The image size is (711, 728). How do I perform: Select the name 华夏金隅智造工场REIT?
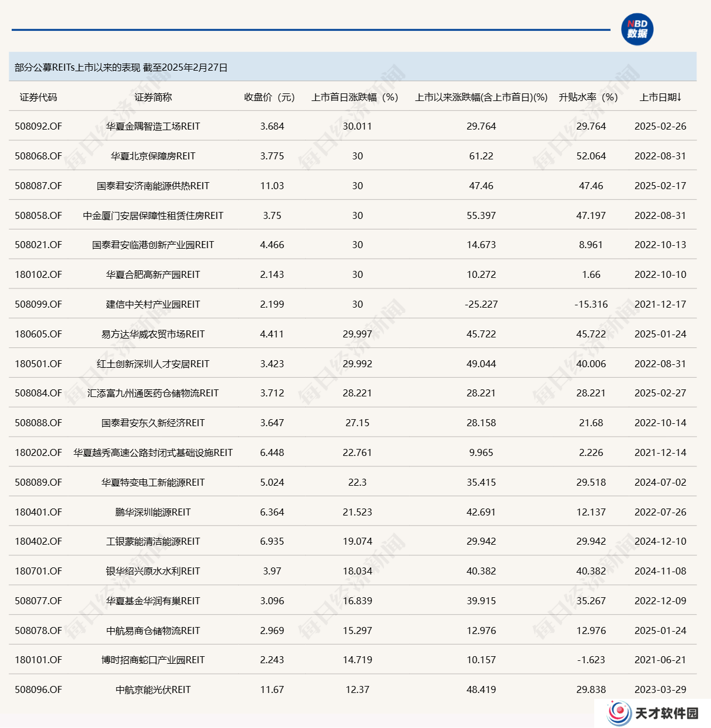[x=153, y=127]
